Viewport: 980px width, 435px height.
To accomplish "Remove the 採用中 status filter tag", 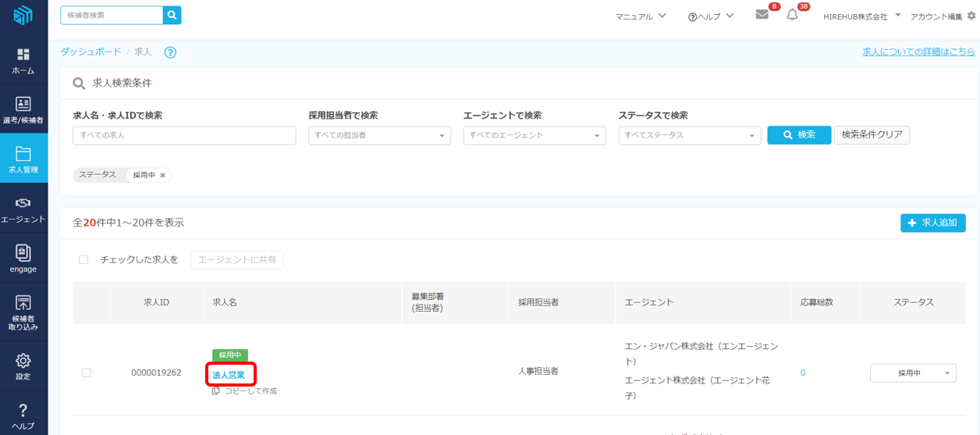I will pyautogui.click(x=162, y=175).
